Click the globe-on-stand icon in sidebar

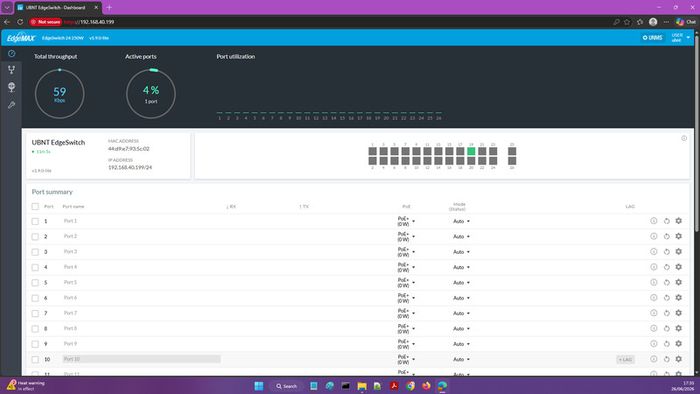(x=12, y=87)
